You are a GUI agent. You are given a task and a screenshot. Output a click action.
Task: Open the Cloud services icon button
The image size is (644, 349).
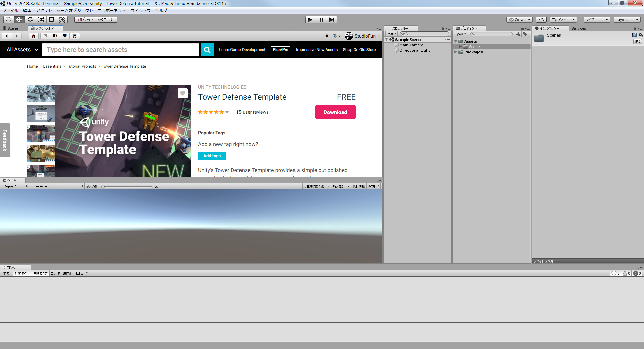pos(541,20)
